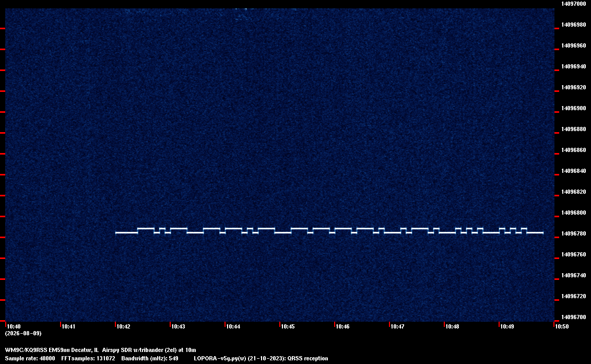Click the 10:41 time label
The image size is (591, 364).
coord(68,326)
